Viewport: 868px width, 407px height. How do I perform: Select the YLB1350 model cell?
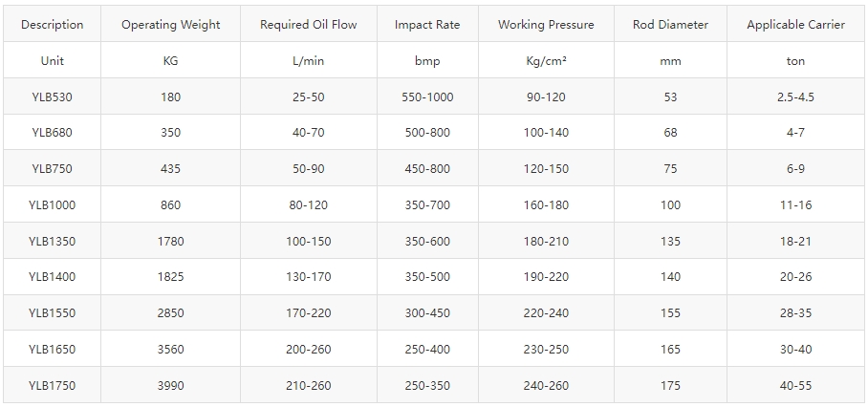pos(52,241)
